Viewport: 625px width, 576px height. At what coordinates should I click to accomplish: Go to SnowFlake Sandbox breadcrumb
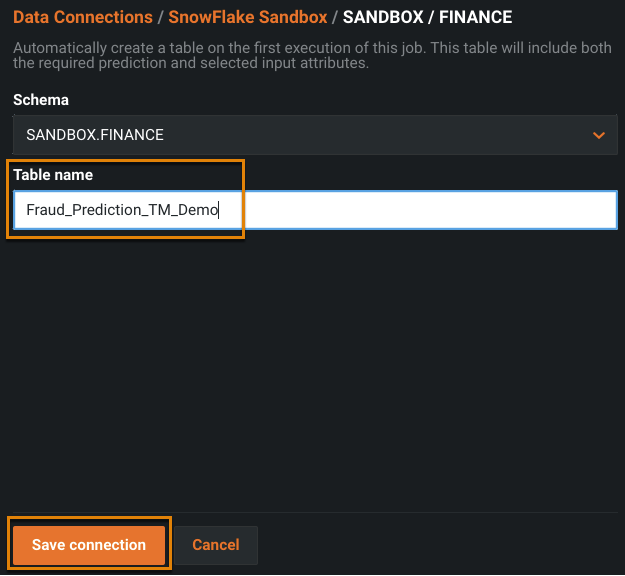pos(247,17)
